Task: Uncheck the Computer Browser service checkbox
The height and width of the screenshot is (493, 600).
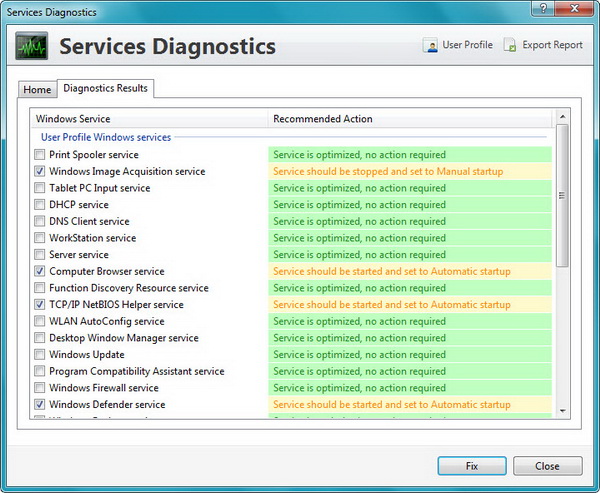Action: 39,271
